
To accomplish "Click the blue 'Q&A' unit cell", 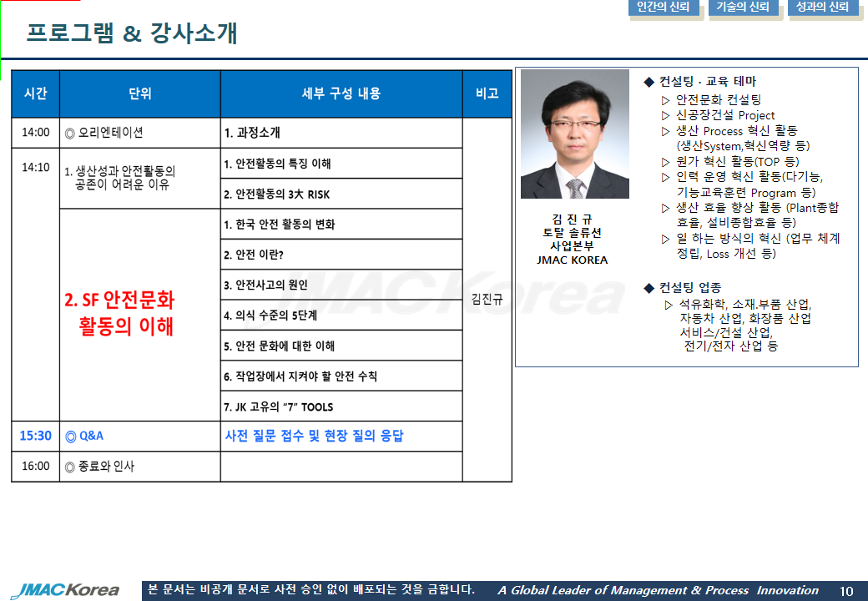I will 140,436.
